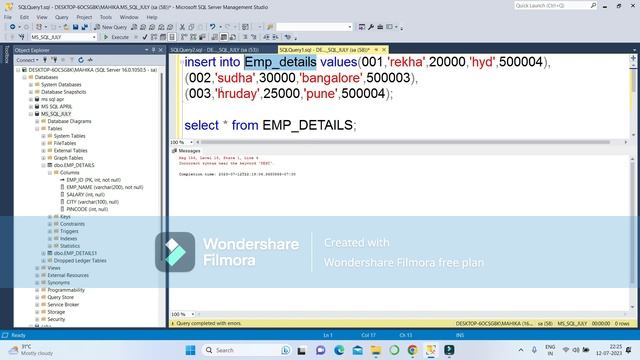Select the Messages results tab
This screenshot has width=640, height=360.
[x=186, y=151]
